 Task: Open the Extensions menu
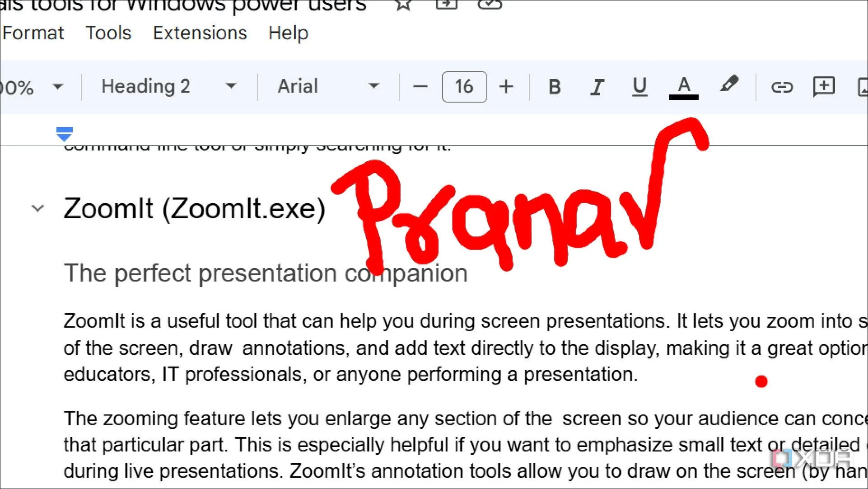pyautogui.click(x=200, y=33)
